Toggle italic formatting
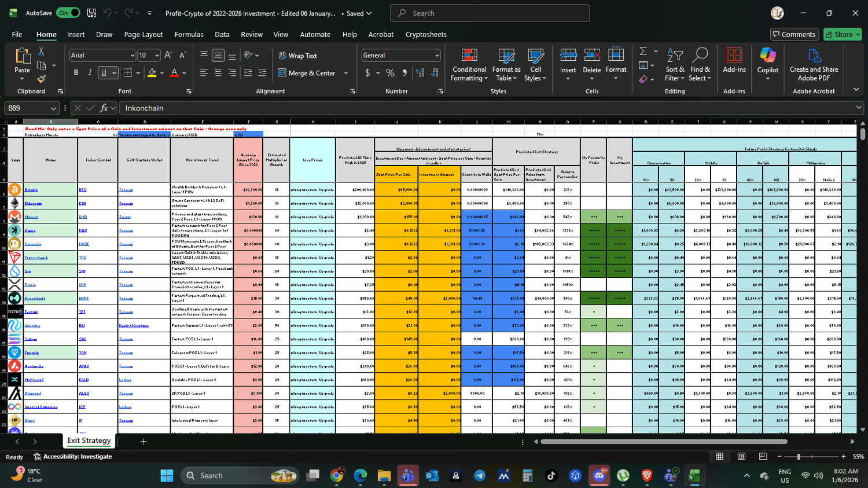This screenshot has width=868, height=488. (90, 73)
